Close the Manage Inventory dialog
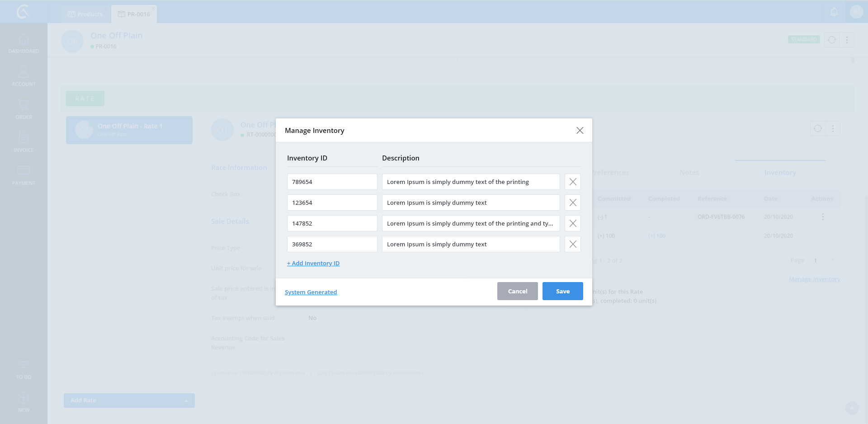 (x=580, y=131)
